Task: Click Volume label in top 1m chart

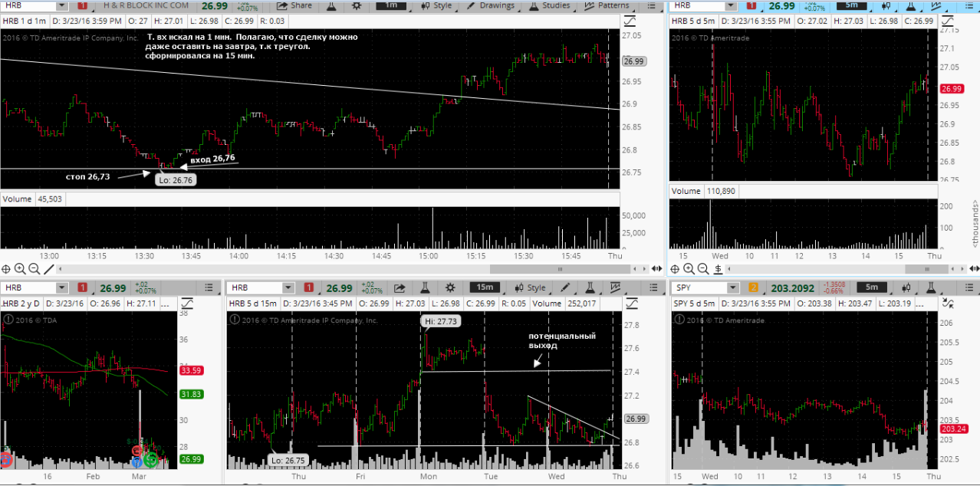Action: pyautogui.click(x=17, y=199)
